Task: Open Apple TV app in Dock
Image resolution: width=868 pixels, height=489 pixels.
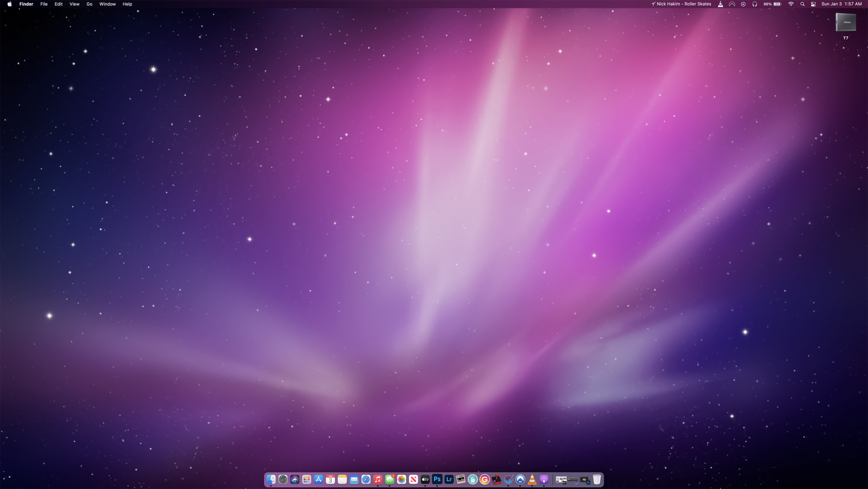Action: (x=425, y=479)
